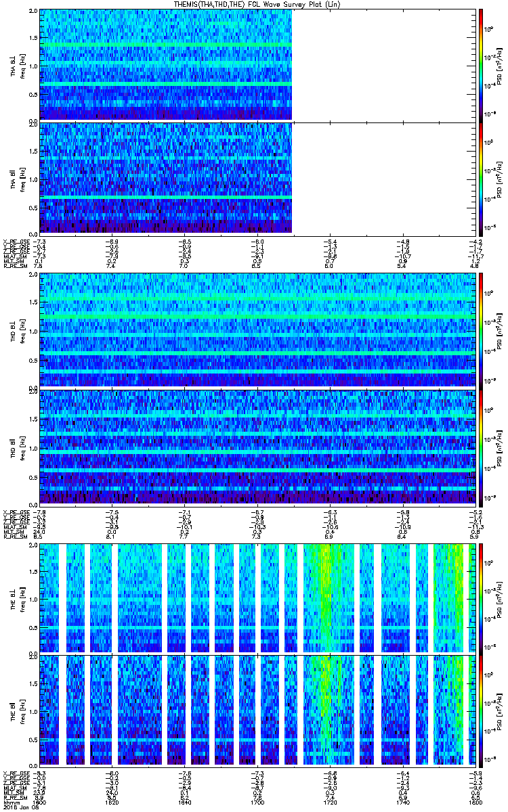Click 'MLT_SM' row label under the THE panels

pos(12,792)
